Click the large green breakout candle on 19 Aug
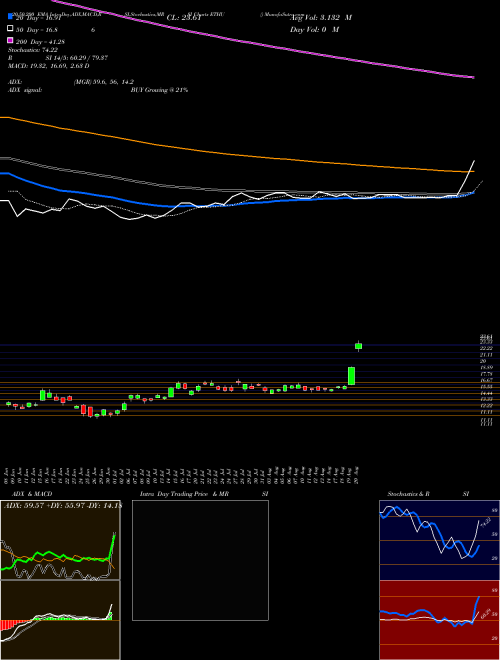Screen dimensions: 500x660 (351, 375)
